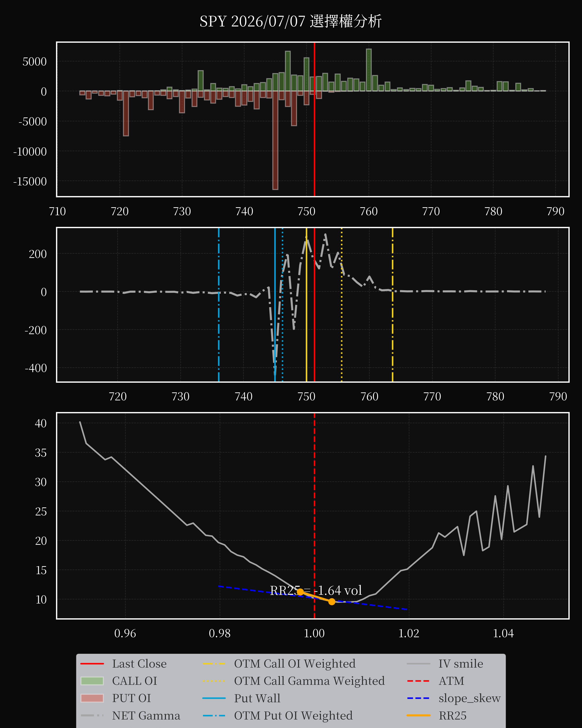Click the ATM legend label
Viewport: 582px width, 728px height.
point(452,681)
